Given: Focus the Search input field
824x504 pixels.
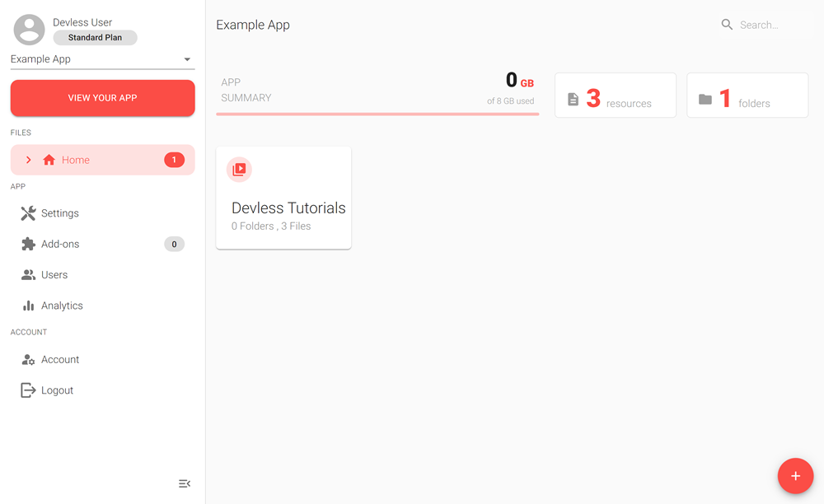Looking at the screenshot, I should coord(770,25).
